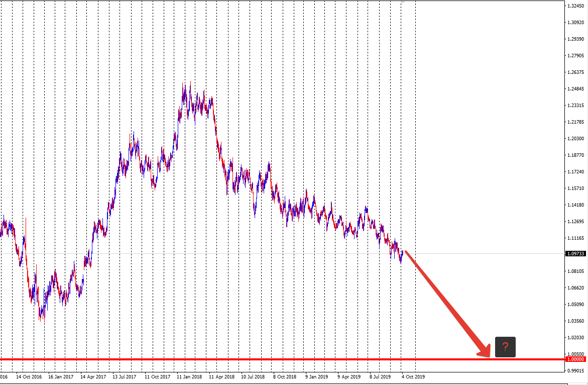Click the 16 Jan 2017 date label
The width and height of the screenshot is (588, 385).
click(61, 377)
